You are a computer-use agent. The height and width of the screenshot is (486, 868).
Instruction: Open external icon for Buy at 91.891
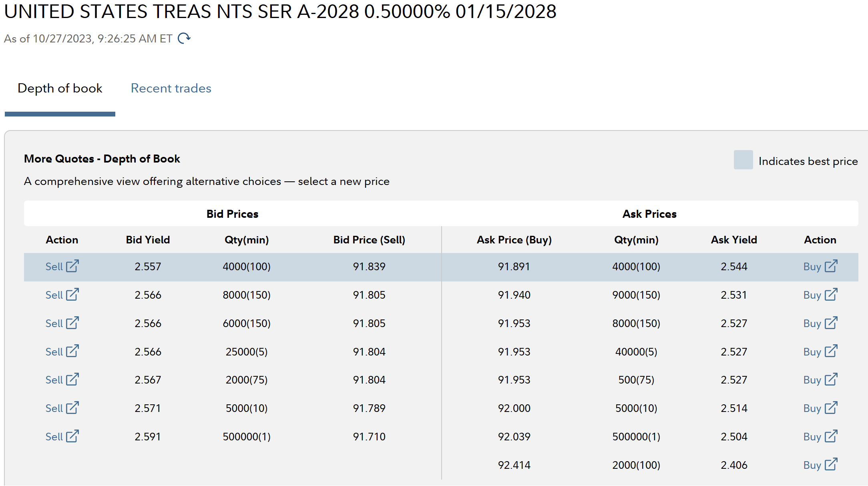(831, 266)
